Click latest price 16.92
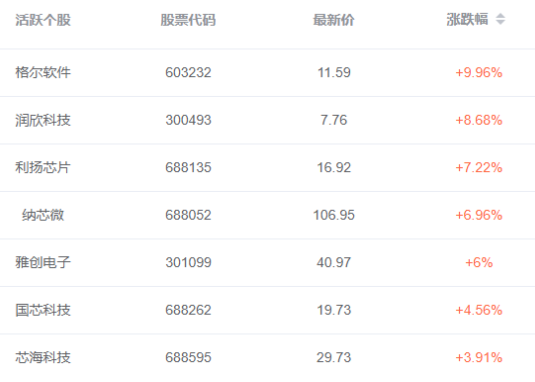The height and width of the screenshot is (382, 535). [334, 167]
